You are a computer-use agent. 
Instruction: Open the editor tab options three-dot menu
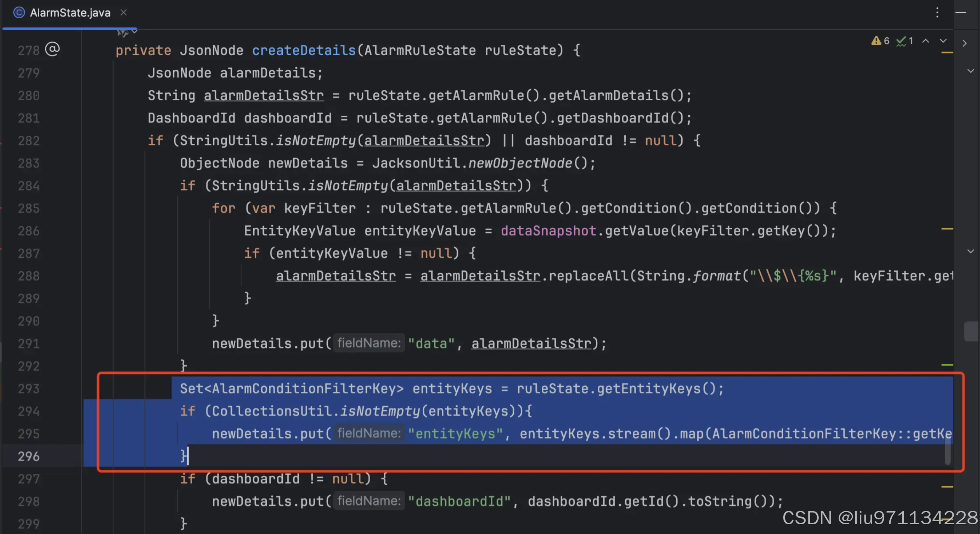[x=937, y=12]
